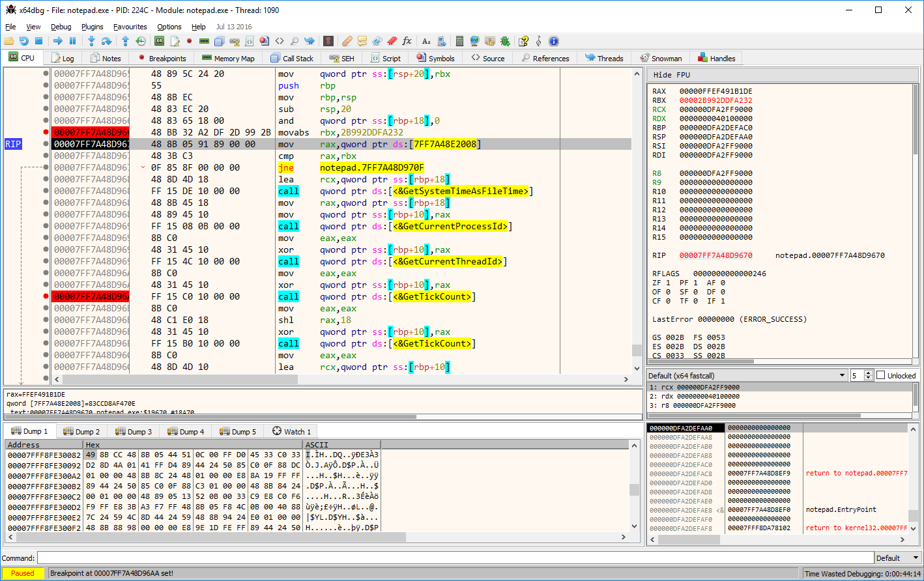Run the program with the arrow icon
The width and height of the screenshot is (924, 581).
tap(57, 41)
